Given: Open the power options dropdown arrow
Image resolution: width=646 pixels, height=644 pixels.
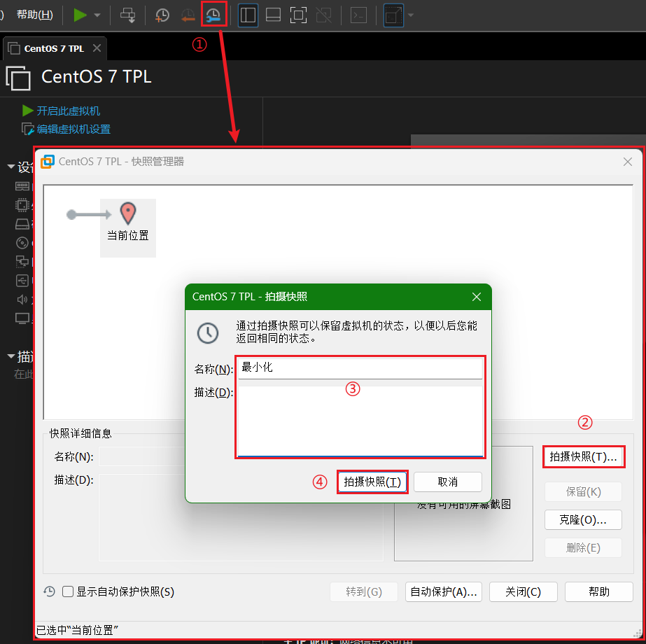Looking at the screenshot, I should tap(97, 15).
